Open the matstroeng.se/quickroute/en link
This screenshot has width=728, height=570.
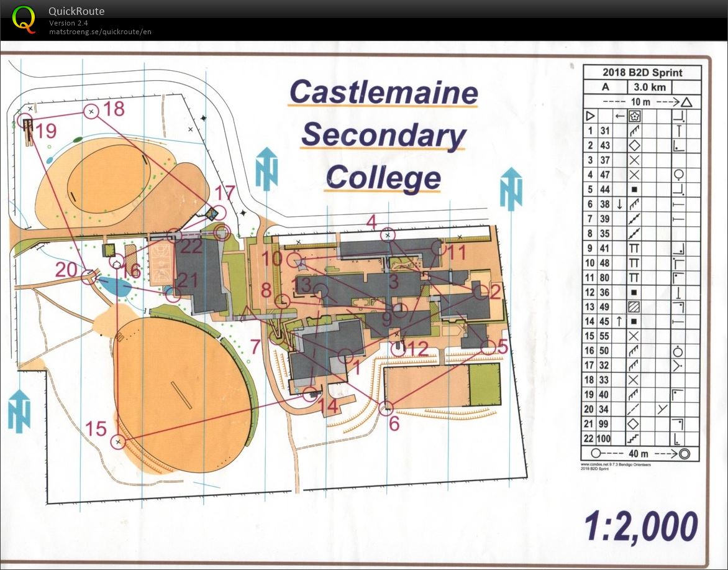[101, 32]
